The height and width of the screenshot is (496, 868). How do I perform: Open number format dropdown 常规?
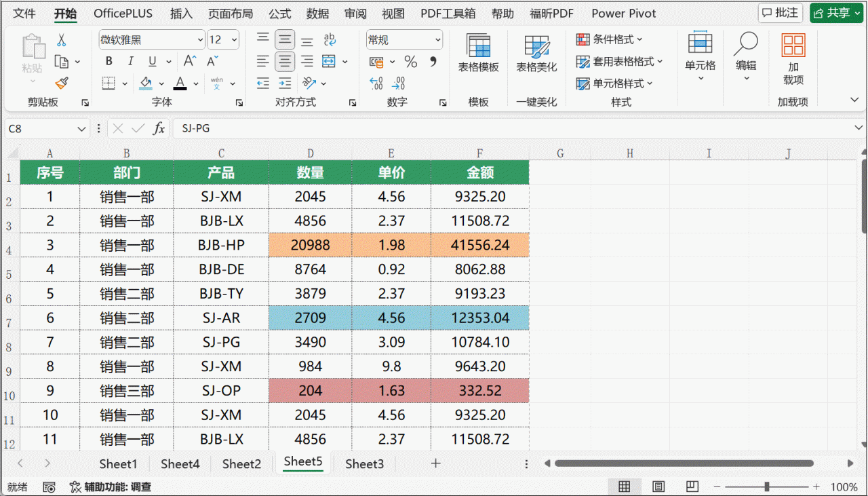pyautogui.click(x=437, y=40)
